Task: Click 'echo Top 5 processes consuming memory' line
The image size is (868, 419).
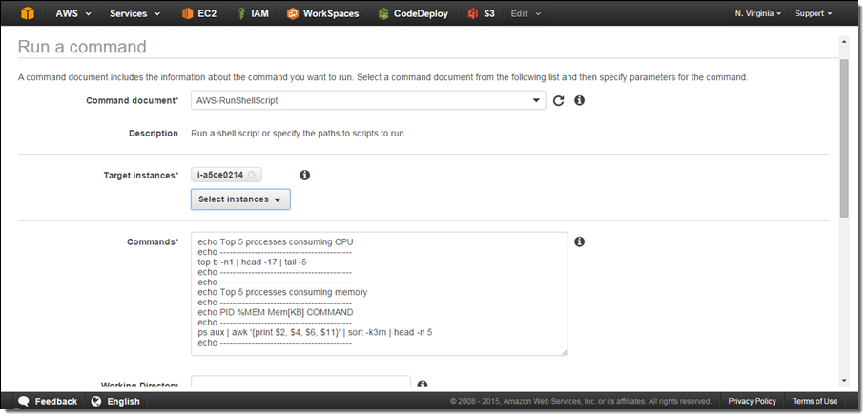Action: point(282,292)
